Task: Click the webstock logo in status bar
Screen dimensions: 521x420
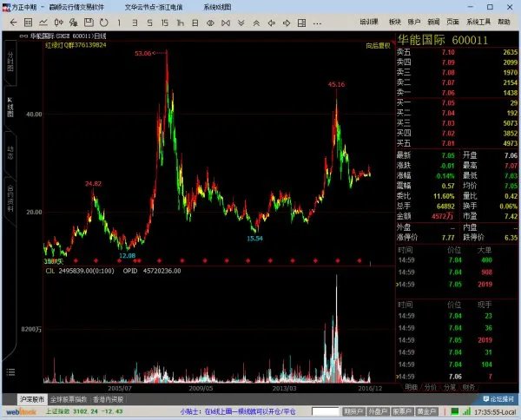Action: click(x=18, y=410)
